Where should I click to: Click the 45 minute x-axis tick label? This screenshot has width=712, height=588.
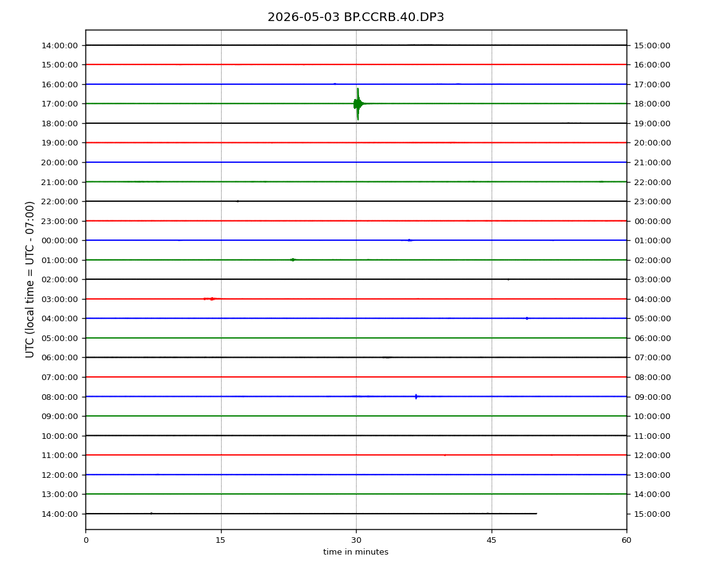pyautogui.click(x=492, y=540)
